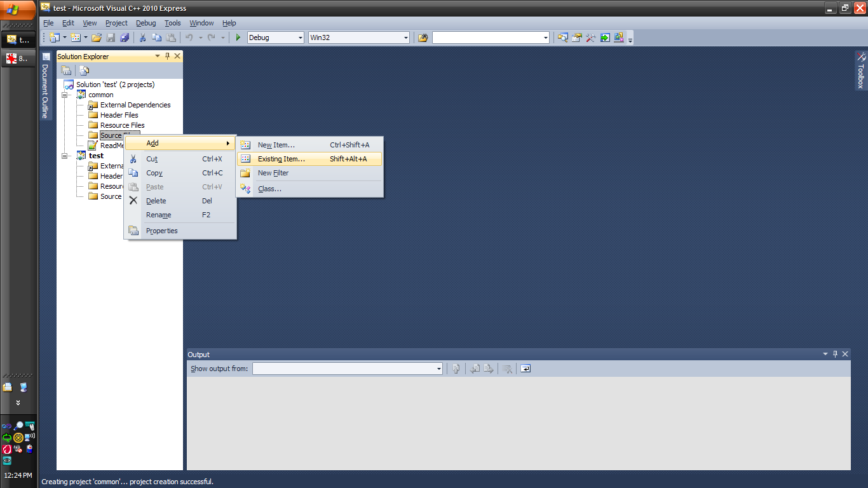Click the Extension Manager toolbar icon
Viewport: 868px width, 488px height.
tap(619, 37)
